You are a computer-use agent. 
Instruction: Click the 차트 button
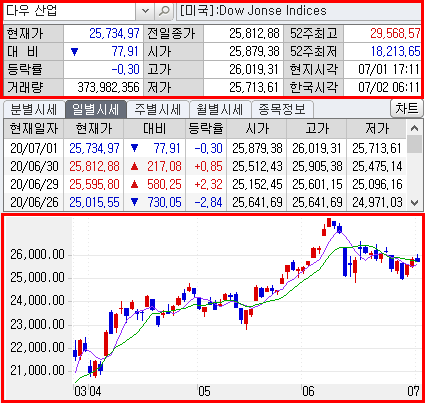tap(406, 108)
